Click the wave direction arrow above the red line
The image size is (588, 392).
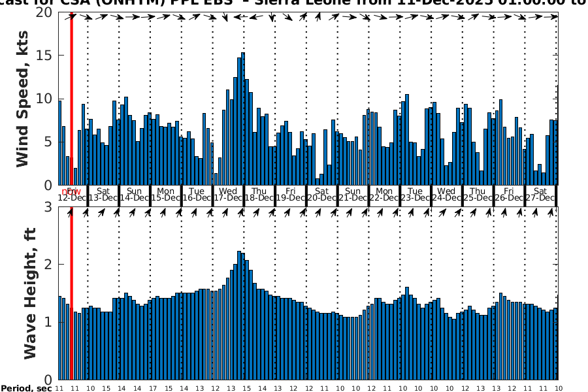pos(71,212)
